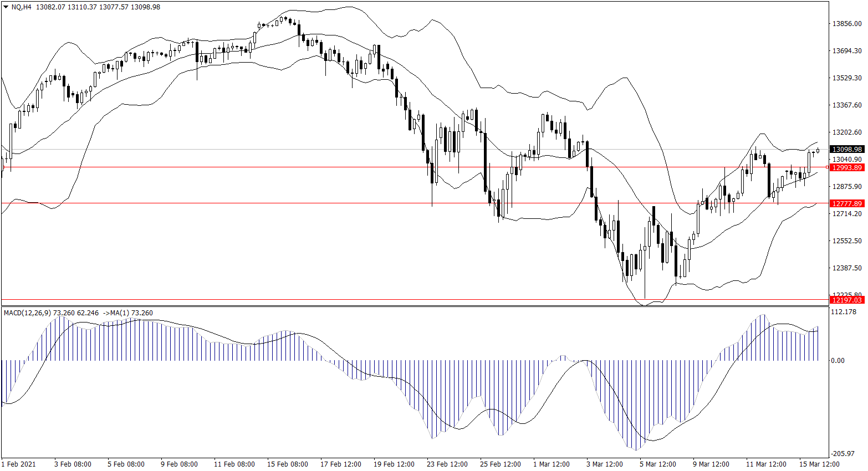Viewport: 868px width, 471px height.
Task: Click the 1 Feb 2021 date label
Action: 19,464
